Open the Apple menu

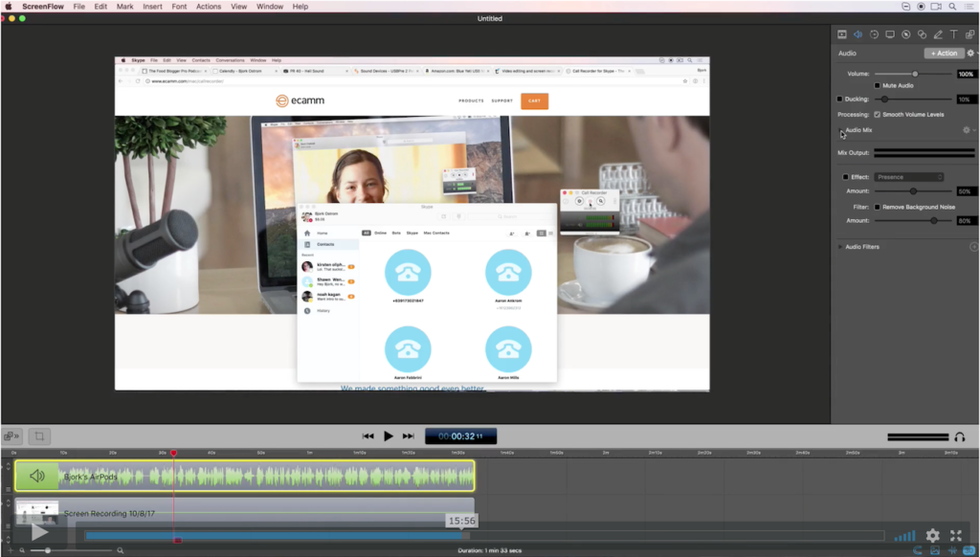click(9, 7)
